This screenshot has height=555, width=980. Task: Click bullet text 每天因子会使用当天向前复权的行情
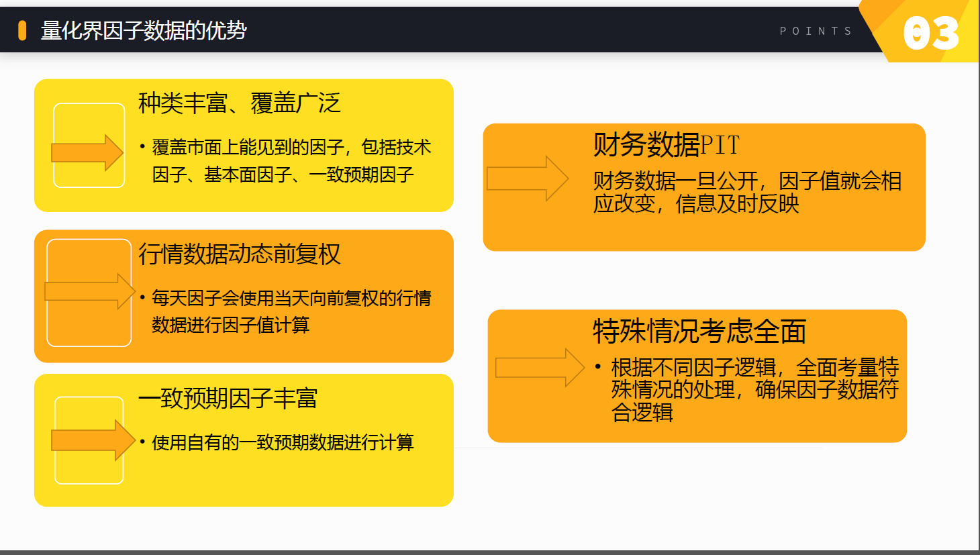click(291, 297)
